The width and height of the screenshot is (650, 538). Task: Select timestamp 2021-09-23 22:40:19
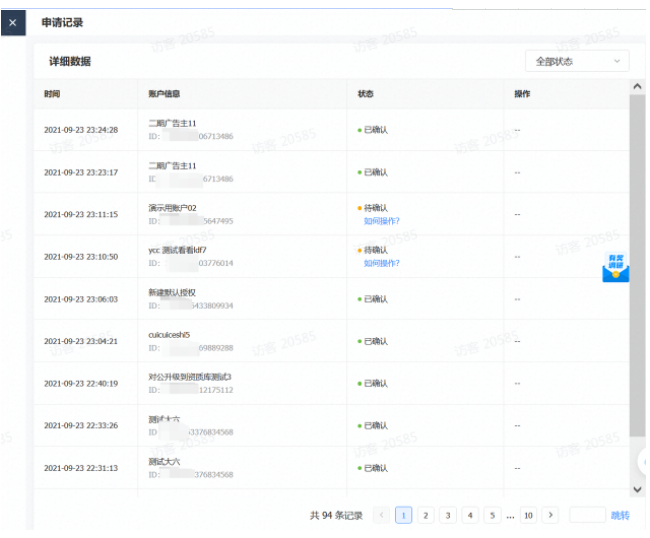(81, 384)
